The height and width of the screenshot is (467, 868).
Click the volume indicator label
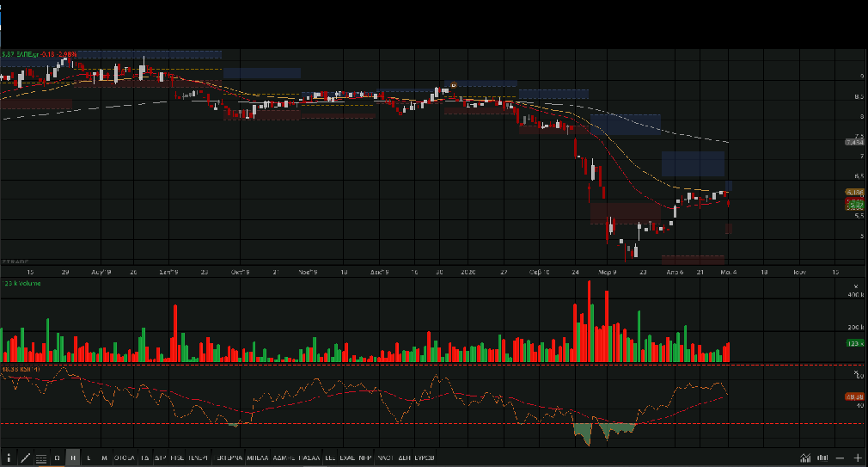point(21,282)
